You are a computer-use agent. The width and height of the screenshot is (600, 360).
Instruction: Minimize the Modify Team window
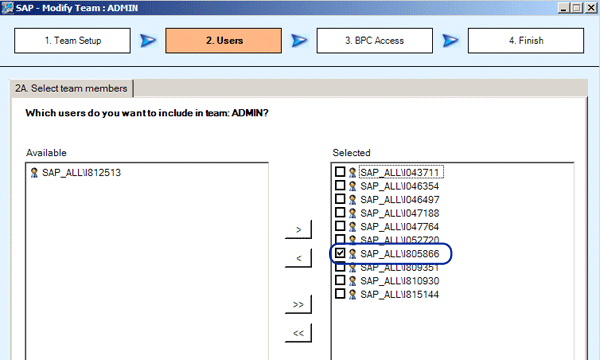pyautogui.click(x=563, y=8)
